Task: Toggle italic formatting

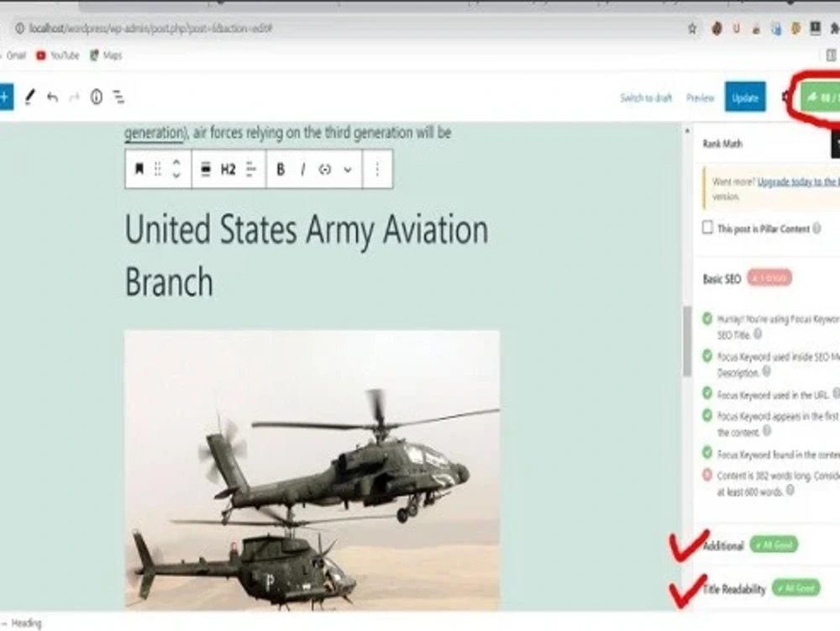Action: [302, 169]
